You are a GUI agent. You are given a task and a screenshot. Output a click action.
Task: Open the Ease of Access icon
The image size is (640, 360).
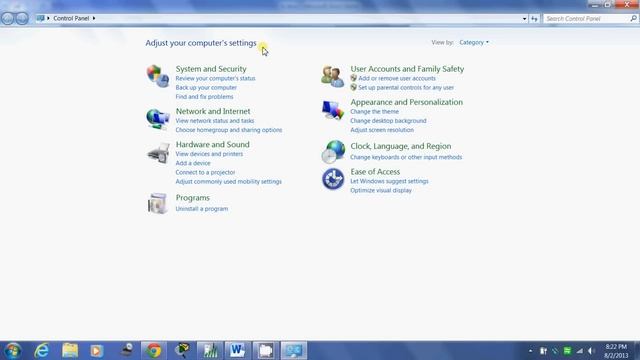333,179
